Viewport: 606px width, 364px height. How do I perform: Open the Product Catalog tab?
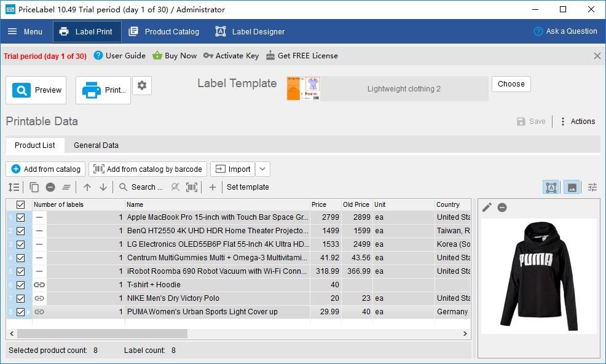pos(164,32)
